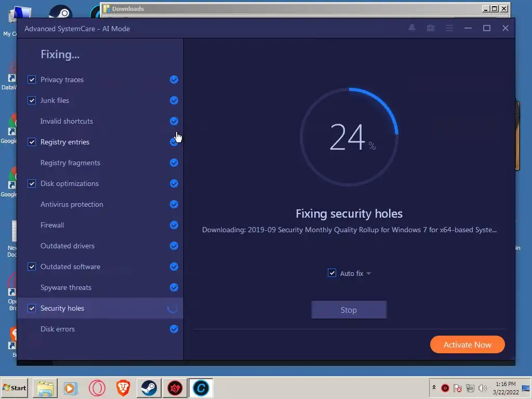The image size is (532, 399).
Task: Click Outdated software completed checkmark icon
Action: (x=174, y=267)
